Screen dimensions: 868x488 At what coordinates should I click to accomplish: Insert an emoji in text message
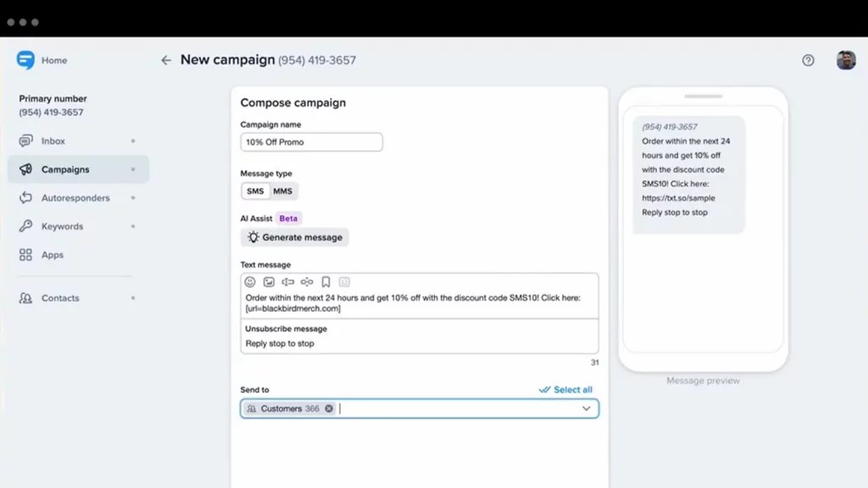[250, 282]
